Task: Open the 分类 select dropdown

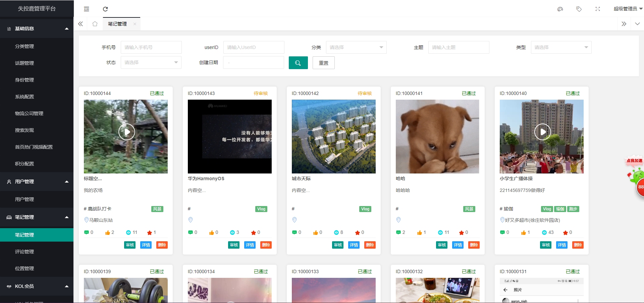Action: [x=356, y=47]
